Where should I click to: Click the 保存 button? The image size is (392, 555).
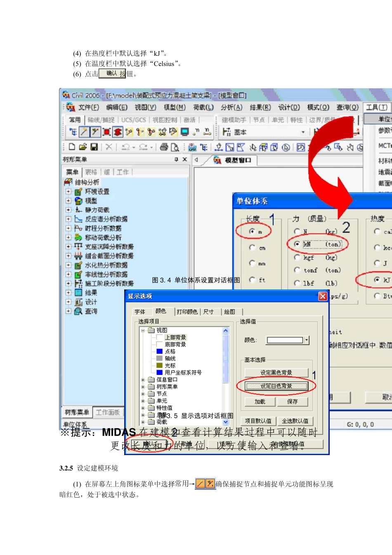click(x=293, y=401)
